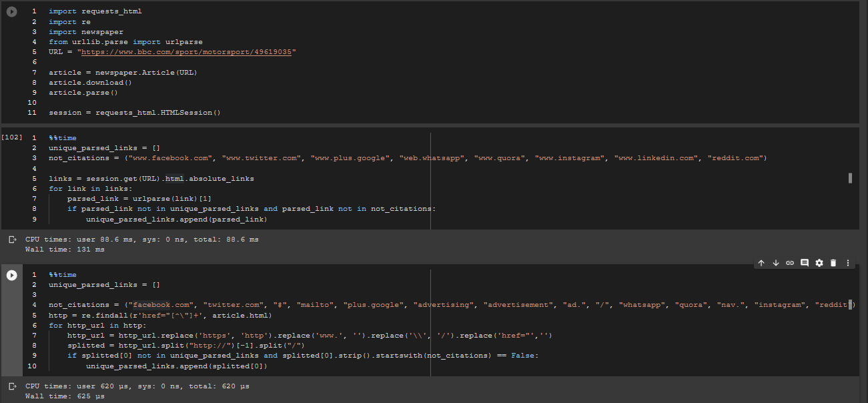Screen dimensions: 868x403
Task: Run the cell with the re.findall code
Action: coord(11,275)
